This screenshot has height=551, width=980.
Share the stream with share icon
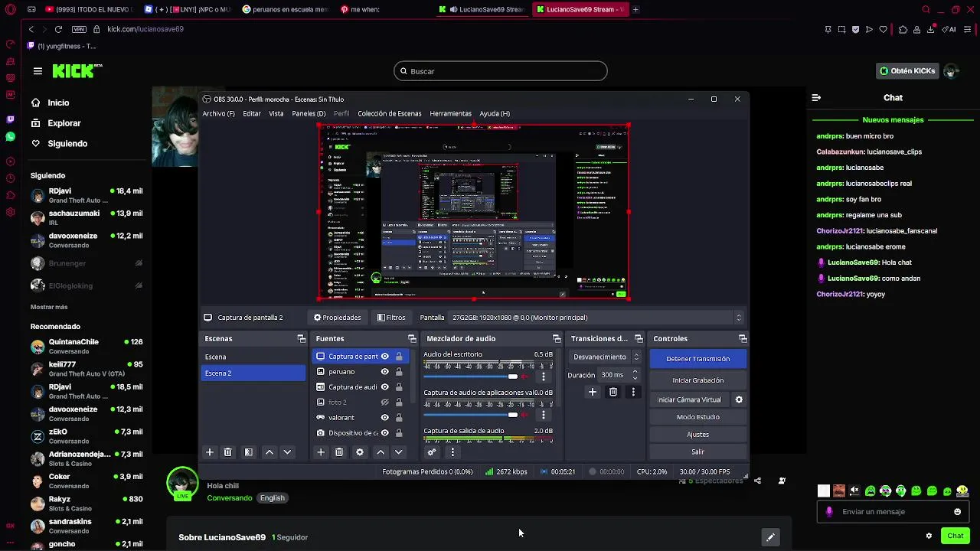pos(757,481)
